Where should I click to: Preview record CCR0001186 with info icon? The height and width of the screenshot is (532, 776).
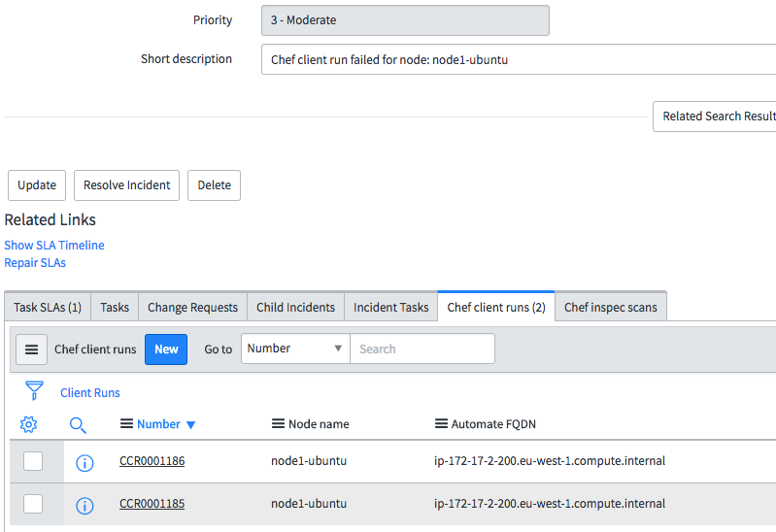click(84, 463)
